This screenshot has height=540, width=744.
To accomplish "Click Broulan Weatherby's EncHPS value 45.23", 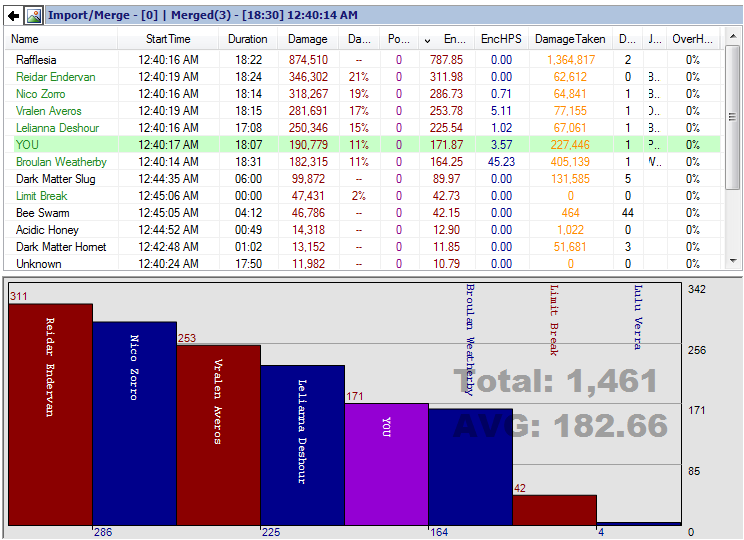I will coord(501,162).
